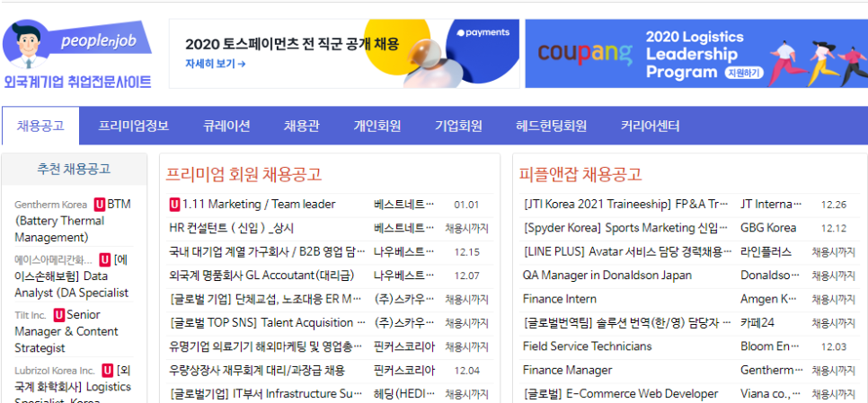This screenshot has width=868, height=403.
Task: Click deadline 01.01 in 1.11 Marketing row
Action: [x=466, y=205]
